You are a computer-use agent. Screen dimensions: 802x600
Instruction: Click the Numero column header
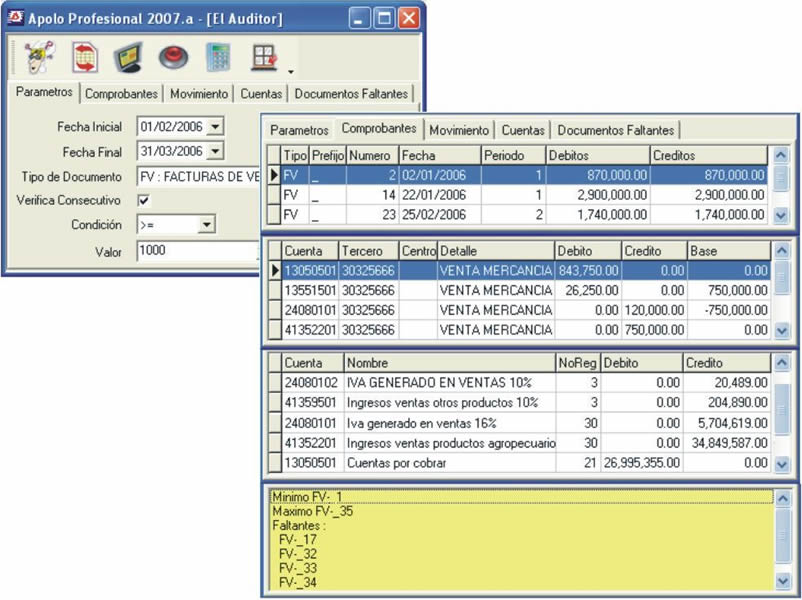point(373,155)
